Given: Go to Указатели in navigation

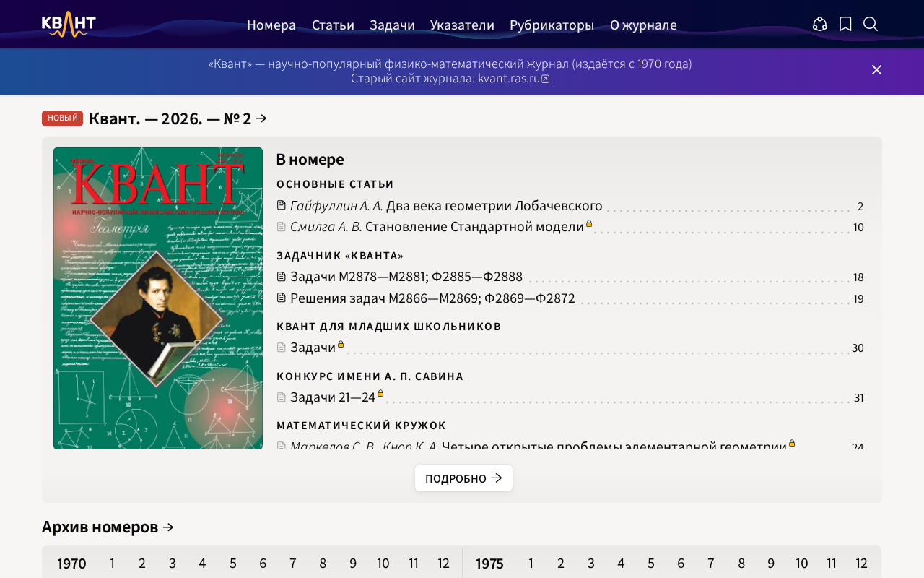Looking at the screenshot, I should tap(462, 25).
